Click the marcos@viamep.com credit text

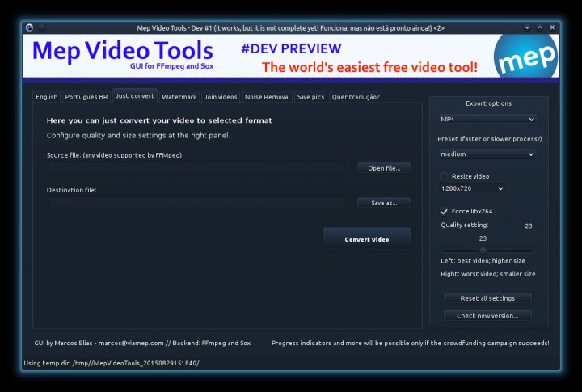tap(131, 343)
